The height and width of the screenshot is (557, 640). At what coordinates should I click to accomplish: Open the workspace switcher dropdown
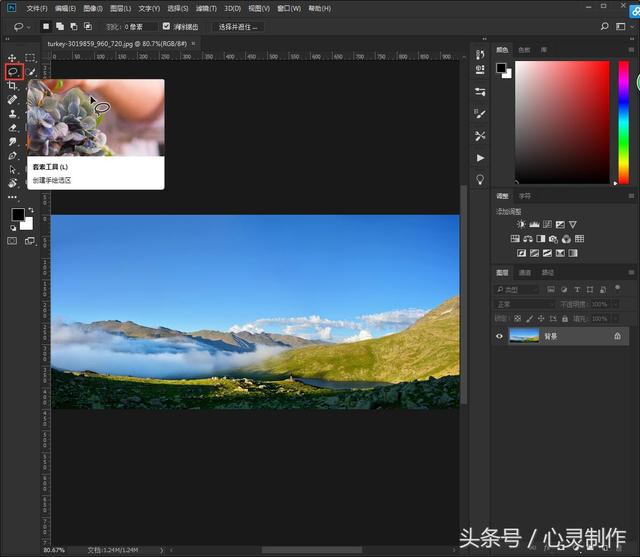pos(624,27)
